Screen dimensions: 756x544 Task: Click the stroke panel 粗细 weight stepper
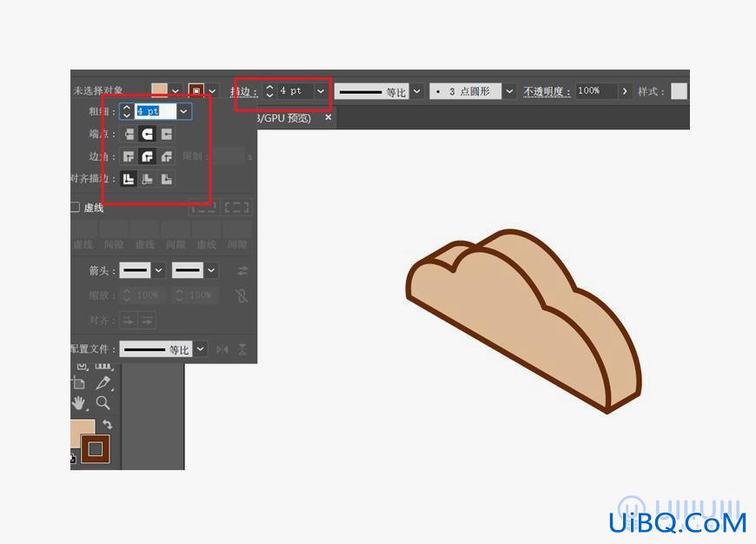click(x=126, y=111)
